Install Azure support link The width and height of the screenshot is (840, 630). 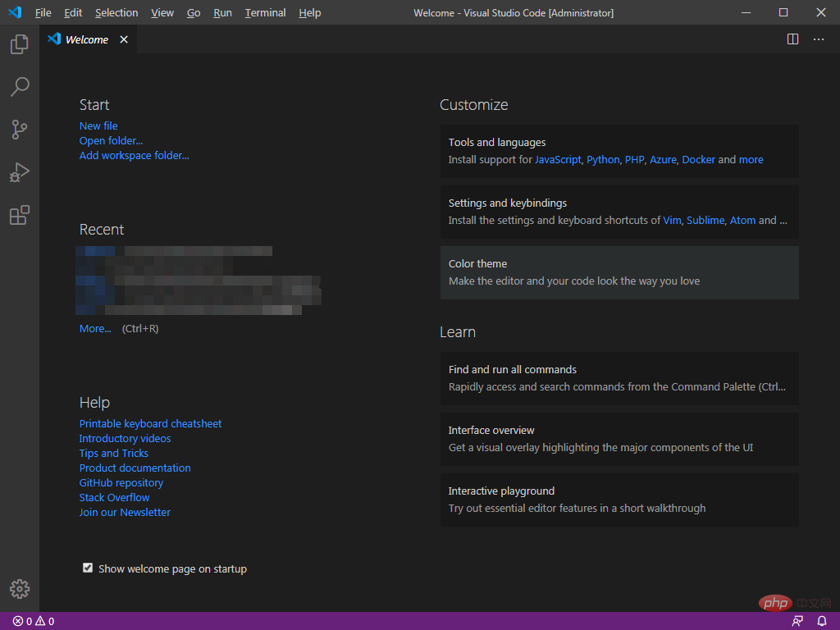click(663, 160)
